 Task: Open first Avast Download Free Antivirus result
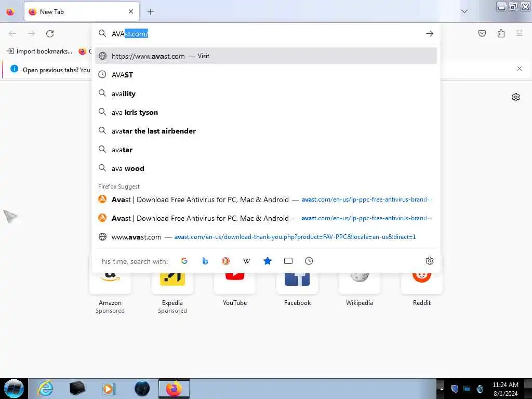click(x=266, y=199)
